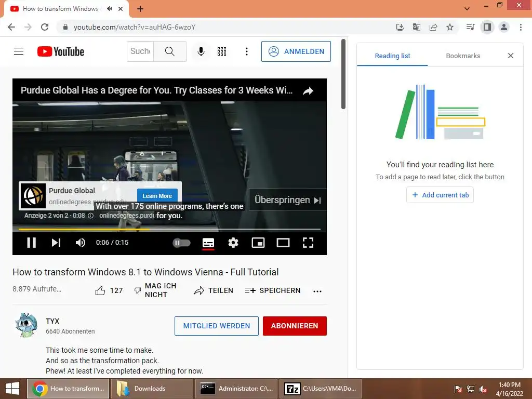The image size is (532, 399).
Task: Toggle the side panel button
Action: click(x=487, y=27)
